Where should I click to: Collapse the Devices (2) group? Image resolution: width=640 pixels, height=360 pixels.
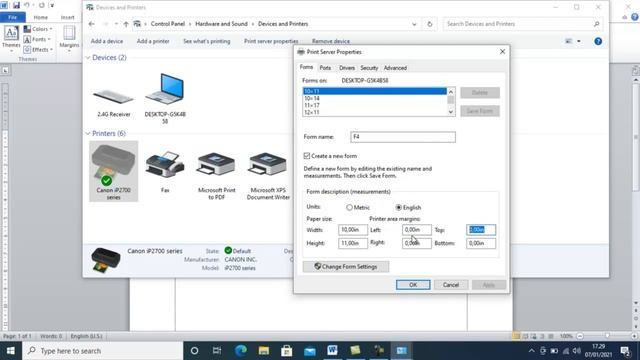pos(88,58)
